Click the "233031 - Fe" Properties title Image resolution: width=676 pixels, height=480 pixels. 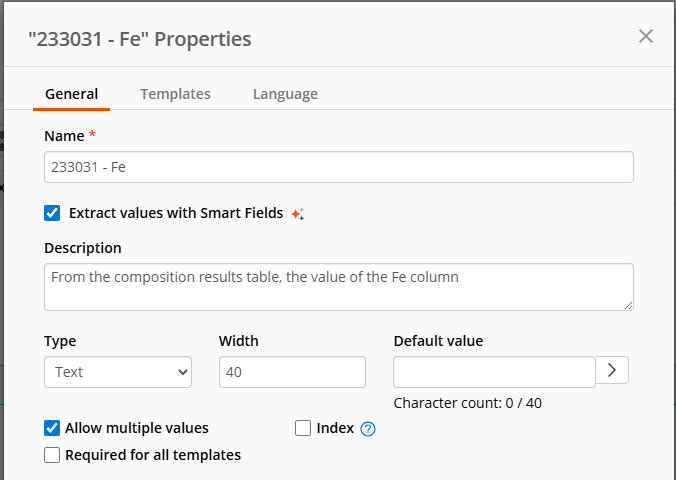coord(140,39)
